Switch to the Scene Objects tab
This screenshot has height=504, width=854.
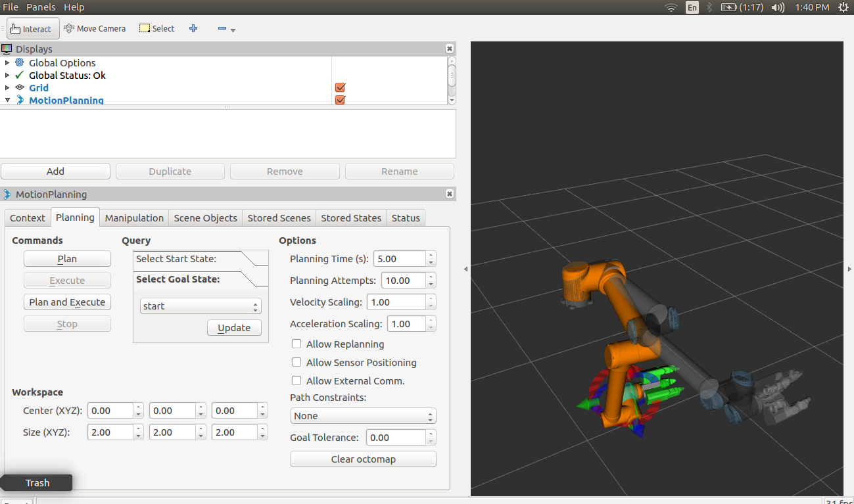tap(205, 218)
